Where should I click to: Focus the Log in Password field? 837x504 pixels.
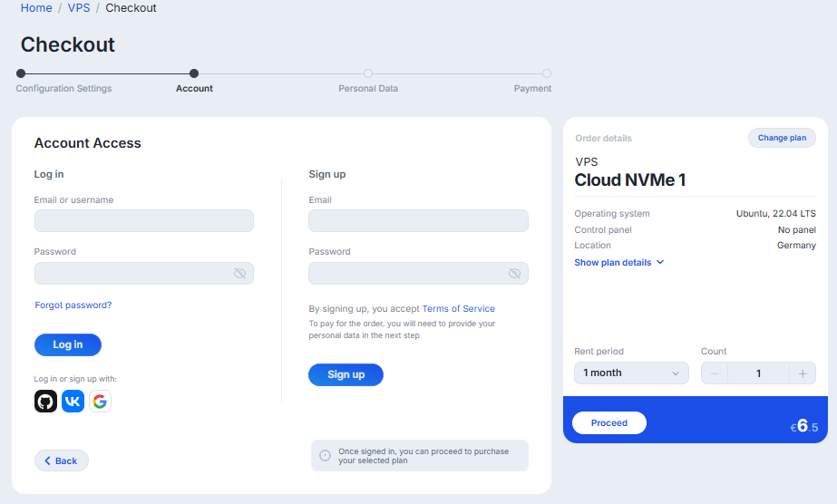tap(144, 274)
